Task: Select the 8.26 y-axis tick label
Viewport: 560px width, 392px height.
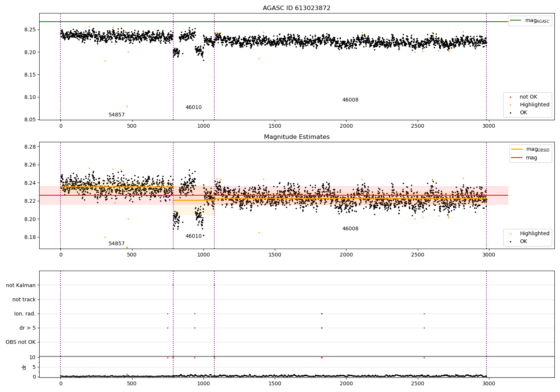Action: (29, 165)
